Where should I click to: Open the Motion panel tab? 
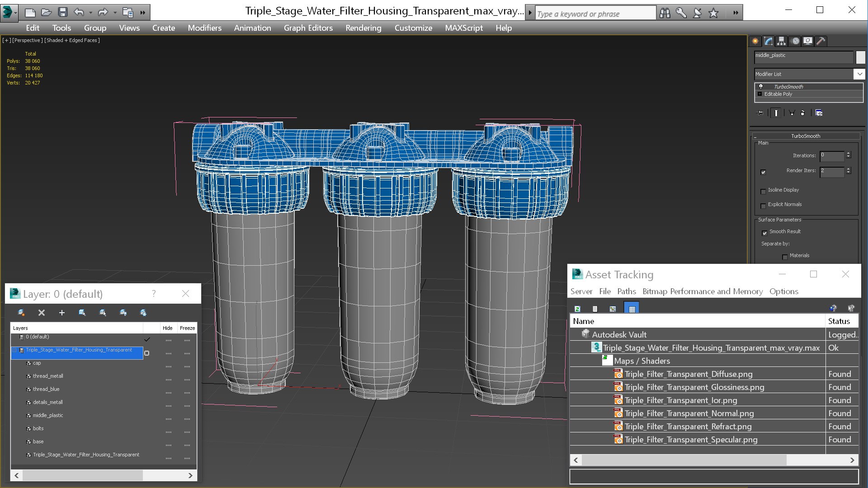coord(795,41)
